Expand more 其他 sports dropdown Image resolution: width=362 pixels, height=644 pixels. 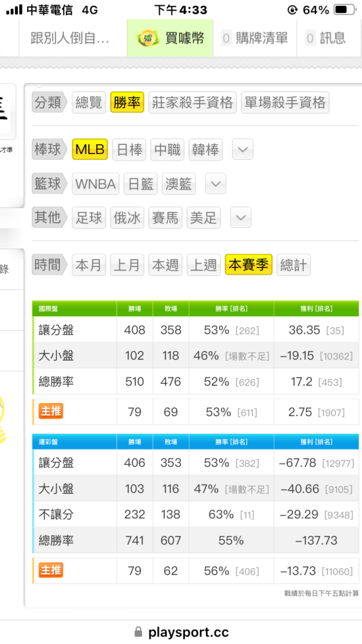240,218
